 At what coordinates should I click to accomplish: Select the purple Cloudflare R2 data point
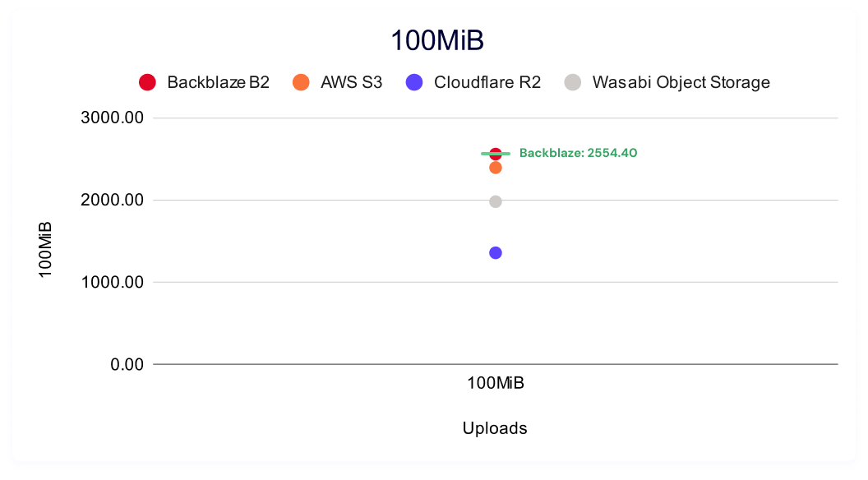pyautogui.click(x=496, y=252)
